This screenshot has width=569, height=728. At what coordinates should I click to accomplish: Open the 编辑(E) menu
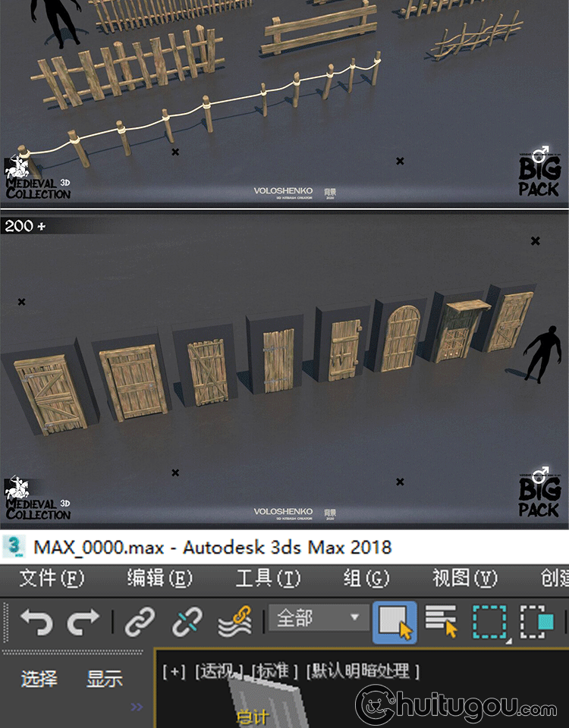pos(159,579)
